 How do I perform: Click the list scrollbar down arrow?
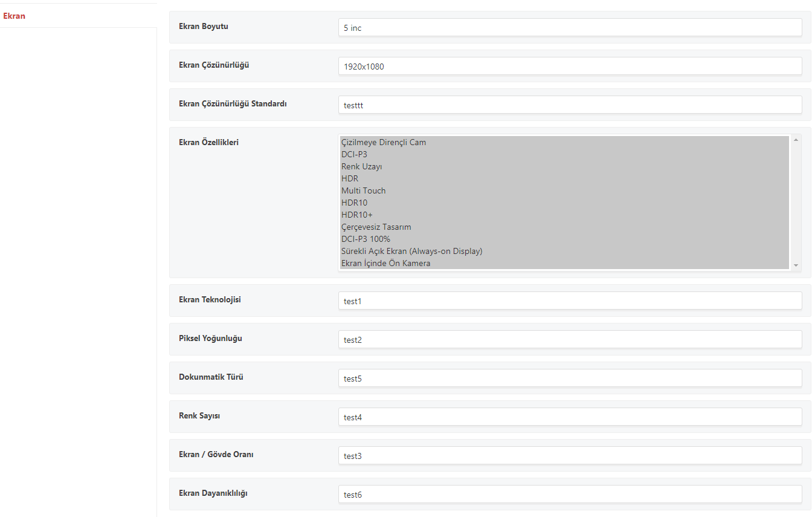(796, 265)
